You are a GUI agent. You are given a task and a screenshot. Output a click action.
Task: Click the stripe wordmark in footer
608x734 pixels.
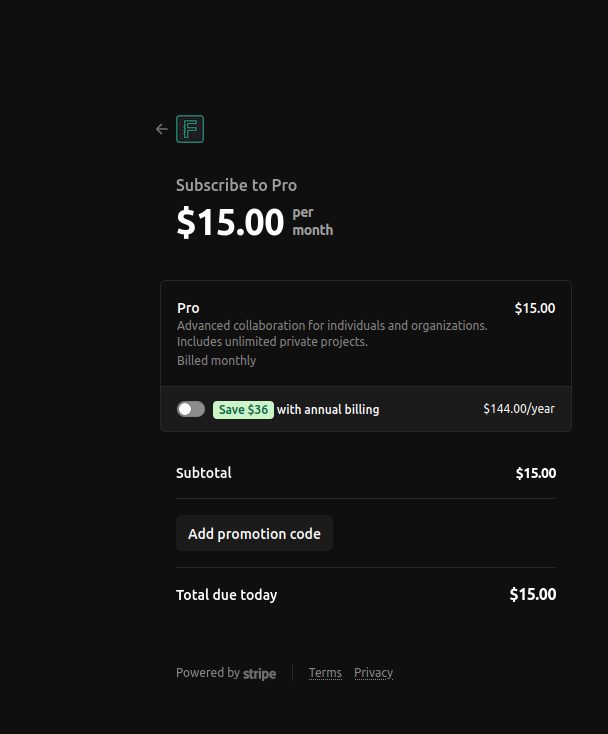[x=259, y=674]
